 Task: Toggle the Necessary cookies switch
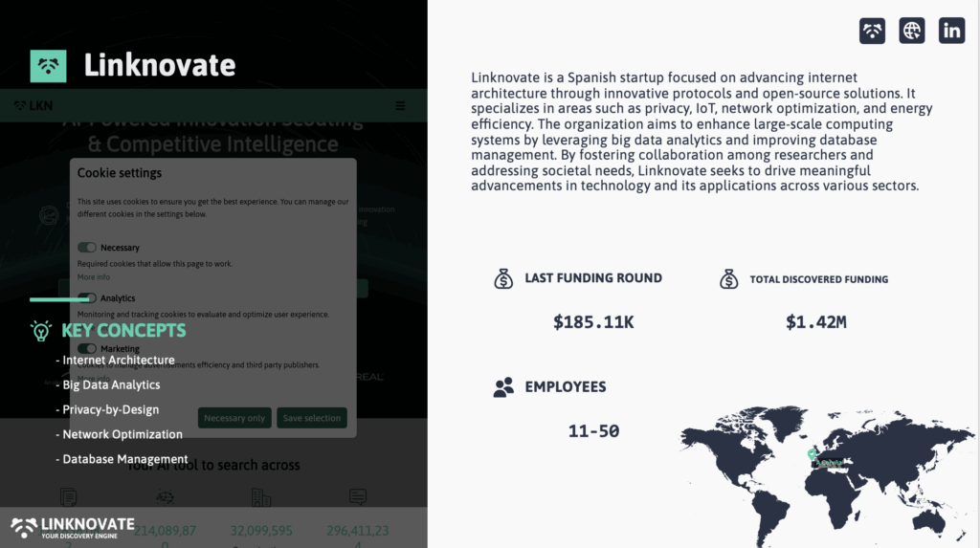click(x=87, y=248)
